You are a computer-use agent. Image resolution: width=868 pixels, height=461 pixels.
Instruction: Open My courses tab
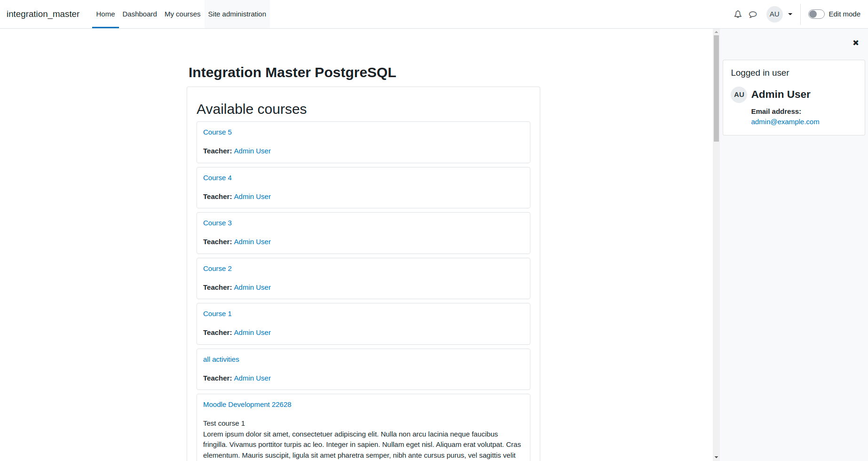[x=182, y=14]
